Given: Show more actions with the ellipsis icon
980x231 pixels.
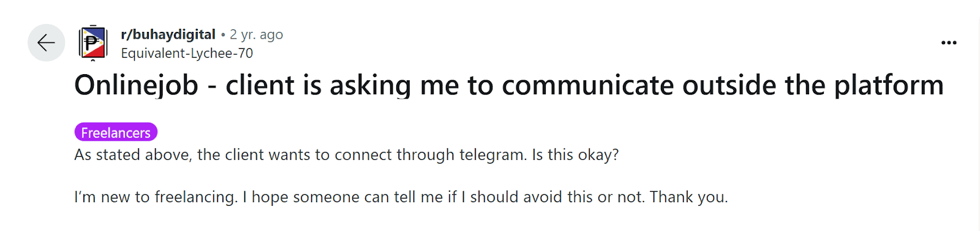Looking at the screenshot, I should coord(949,43).
